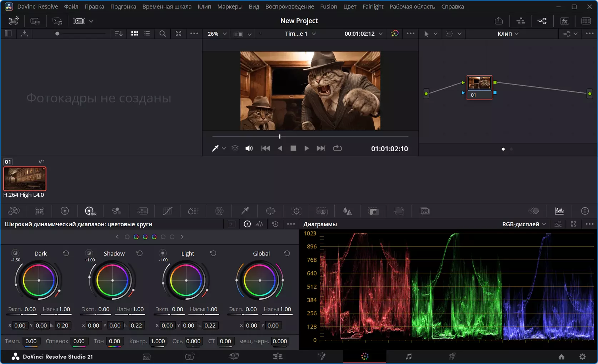The height and width of the screenshot is (364, 598).
Task: Open the Tracker palette
Action: point(296,211)
